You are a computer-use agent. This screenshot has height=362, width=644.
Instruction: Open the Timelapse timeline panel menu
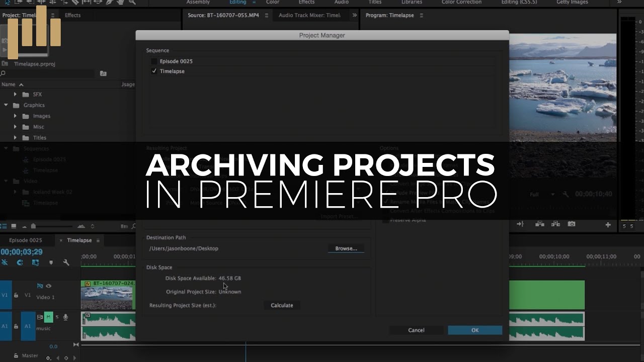pos(98,240)
